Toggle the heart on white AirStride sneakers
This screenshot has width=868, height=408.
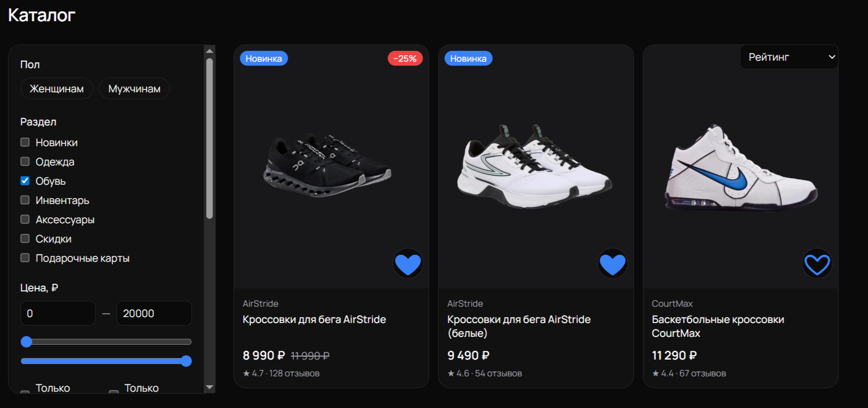pyautogui.click(x=612, y=264)
